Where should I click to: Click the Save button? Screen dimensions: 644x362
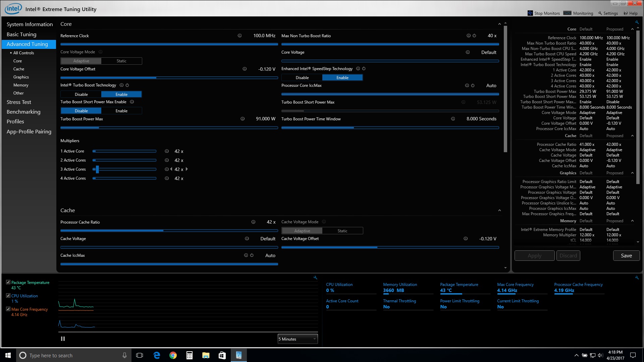pos(626,256)
